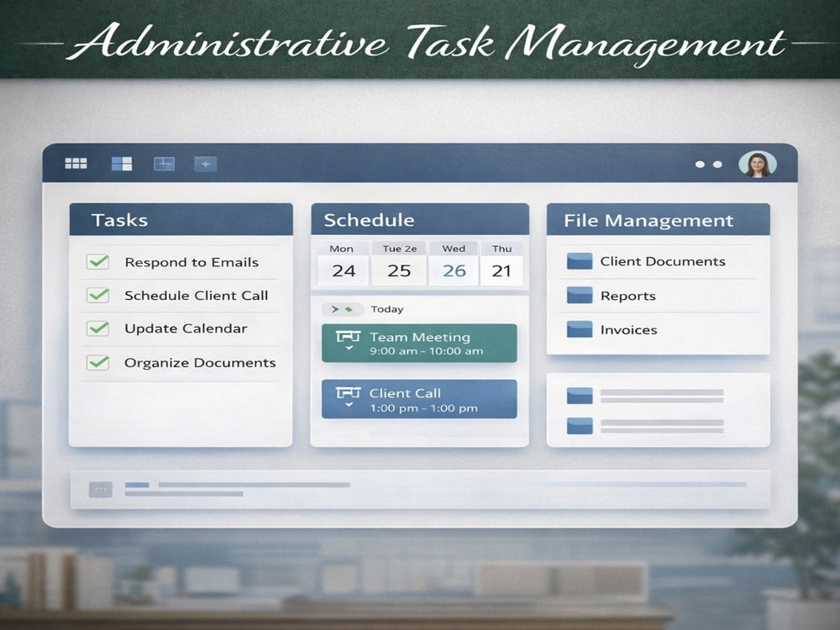Open the second unnamed folder in lower file card
The width and height of the screenshot is (840, 630).
[x=580, y=426]
